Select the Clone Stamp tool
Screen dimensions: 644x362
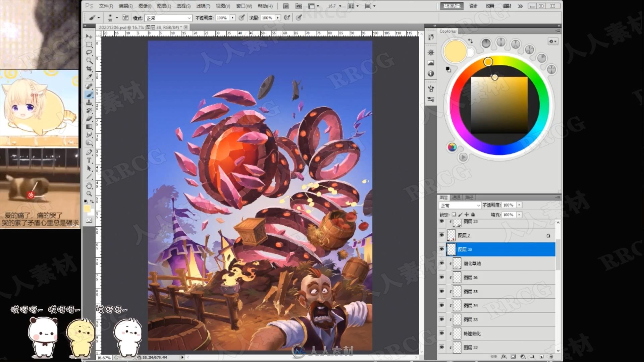point(89,103)
